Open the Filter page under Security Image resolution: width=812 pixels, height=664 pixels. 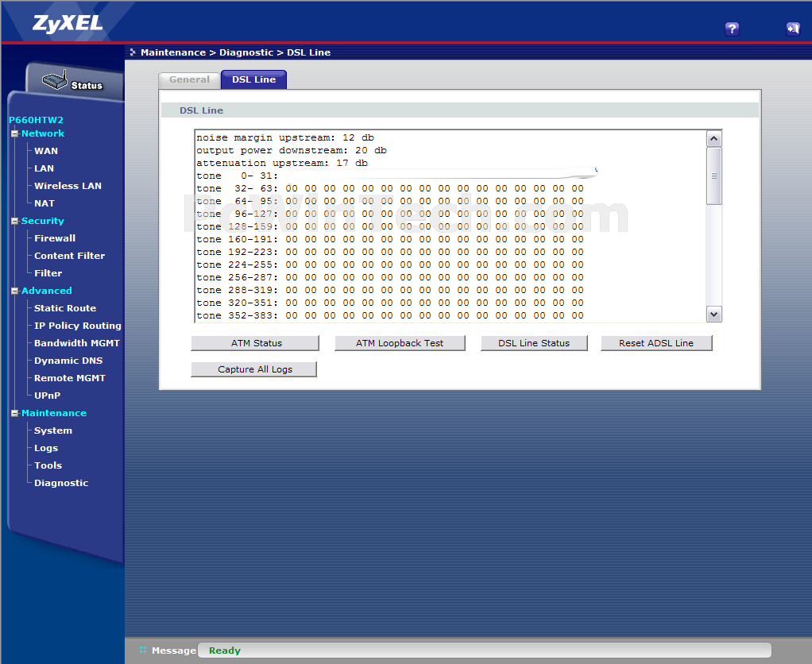coord(48,273)
